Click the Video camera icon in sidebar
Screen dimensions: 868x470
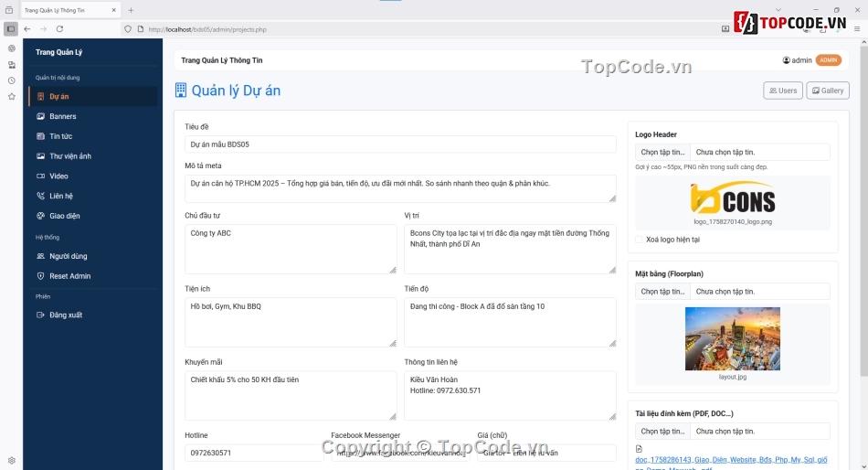pyautogui.click(x=40, y=176)
